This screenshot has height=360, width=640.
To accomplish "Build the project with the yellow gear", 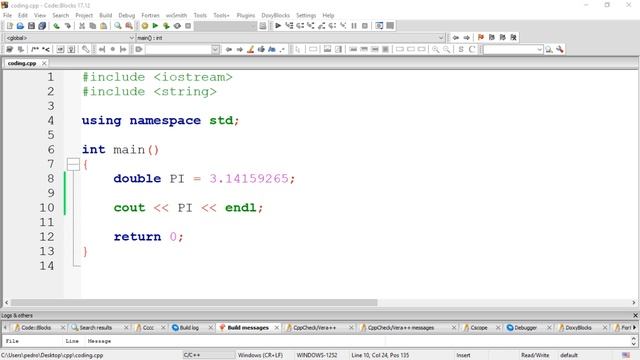I will [x=144, y=26].
